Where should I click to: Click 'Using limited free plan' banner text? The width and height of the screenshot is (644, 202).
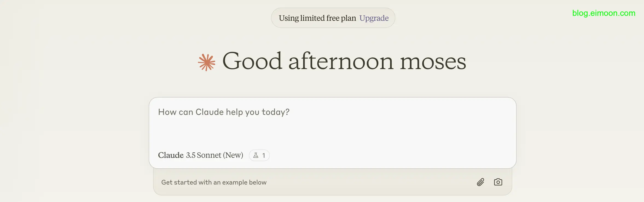(x=317, y=18)
